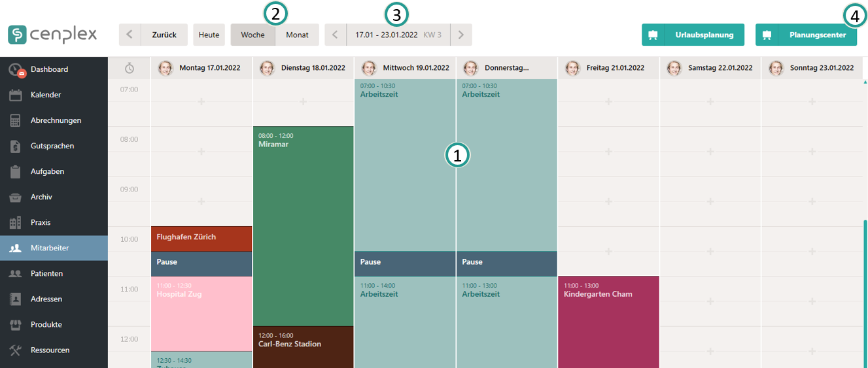Click the Archiv box icon

point(16,197)
